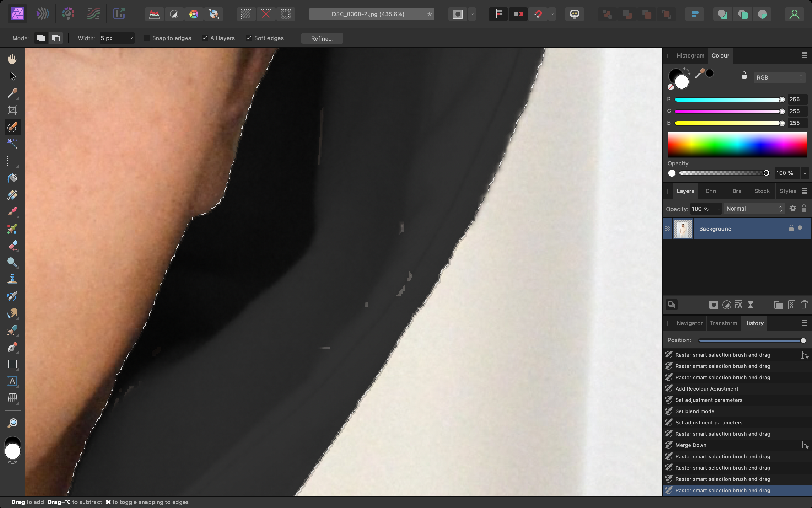
Task: Select the Paint Brush tool
Action: 12,212
